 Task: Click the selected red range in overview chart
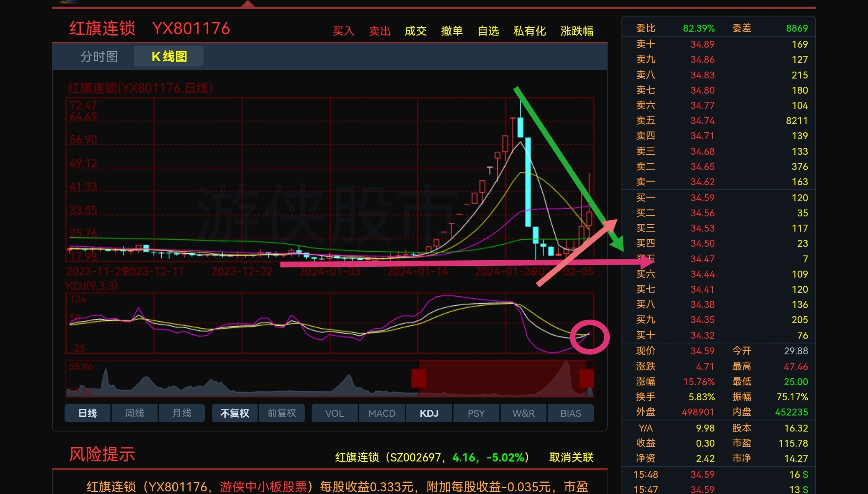503,378
